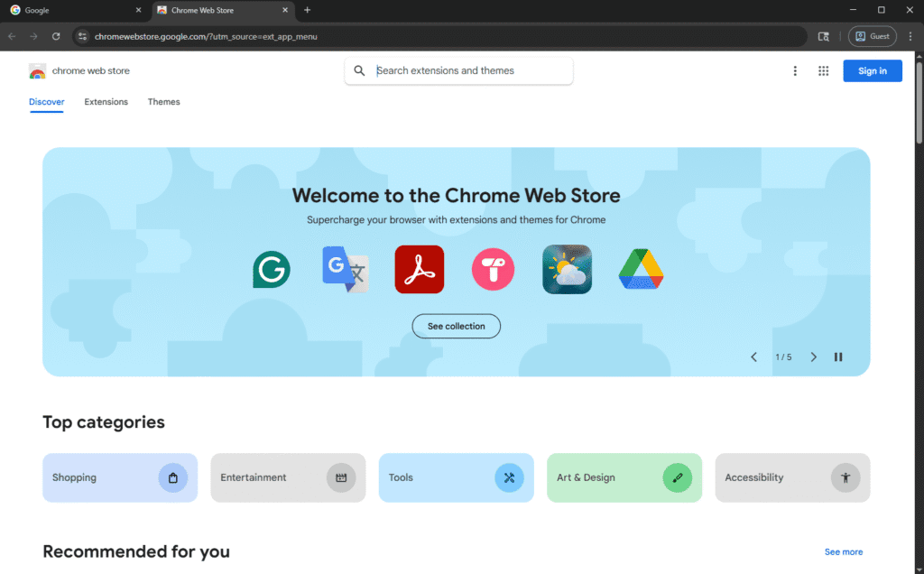Open the Chrome browser menu
This screenshot has width=924, height=574.
pos(910,36)
